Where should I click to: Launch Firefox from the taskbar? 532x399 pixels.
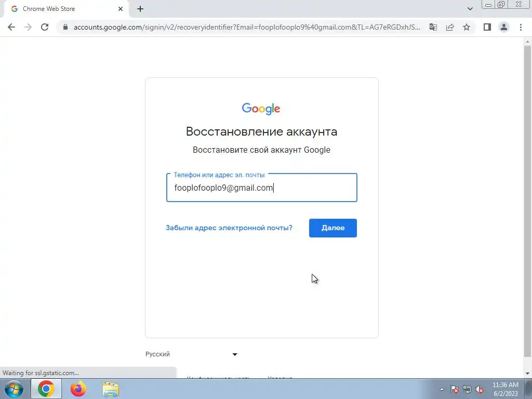[x=78, y=389]
